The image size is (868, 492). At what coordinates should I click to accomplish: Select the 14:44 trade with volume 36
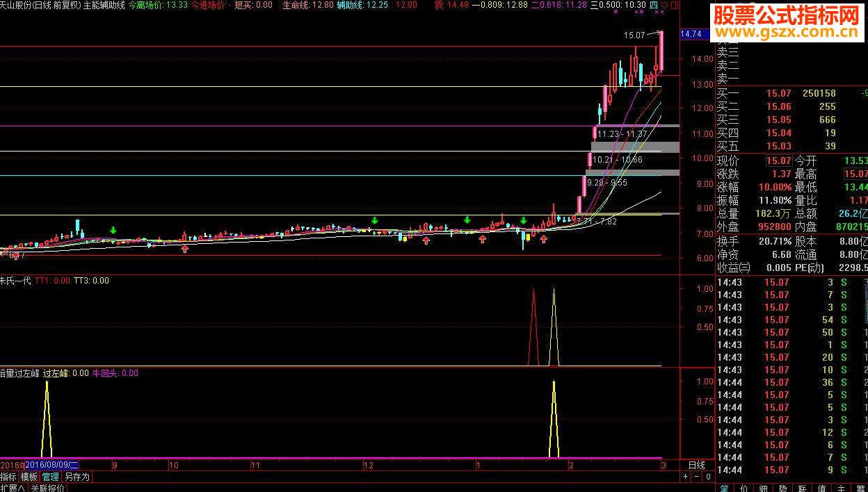pos(792,382)
